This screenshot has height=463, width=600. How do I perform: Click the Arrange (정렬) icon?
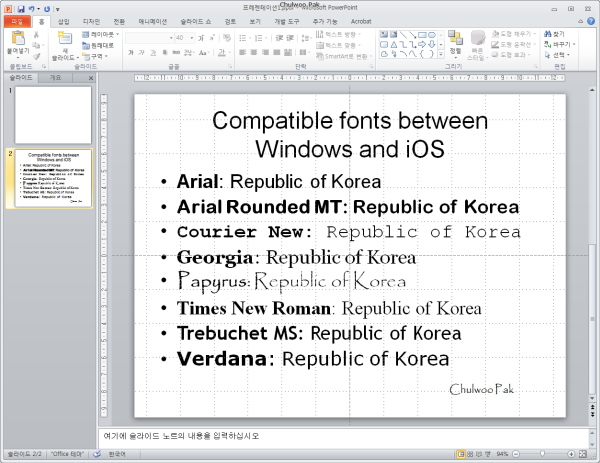(x=455, y=38)
